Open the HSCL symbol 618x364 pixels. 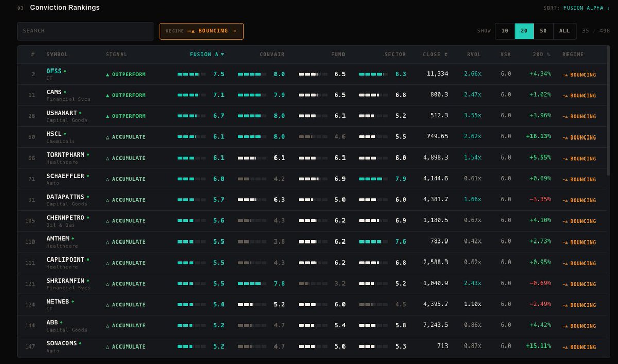point(54,134)
